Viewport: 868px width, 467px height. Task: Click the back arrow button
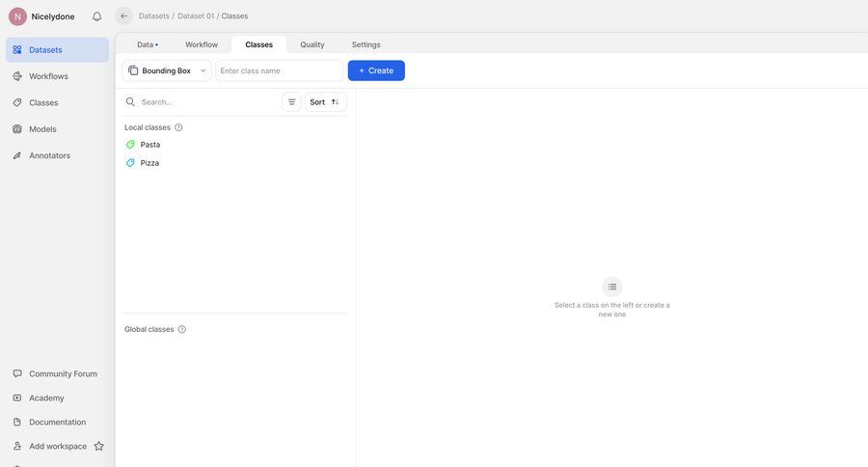pos(123,15)
